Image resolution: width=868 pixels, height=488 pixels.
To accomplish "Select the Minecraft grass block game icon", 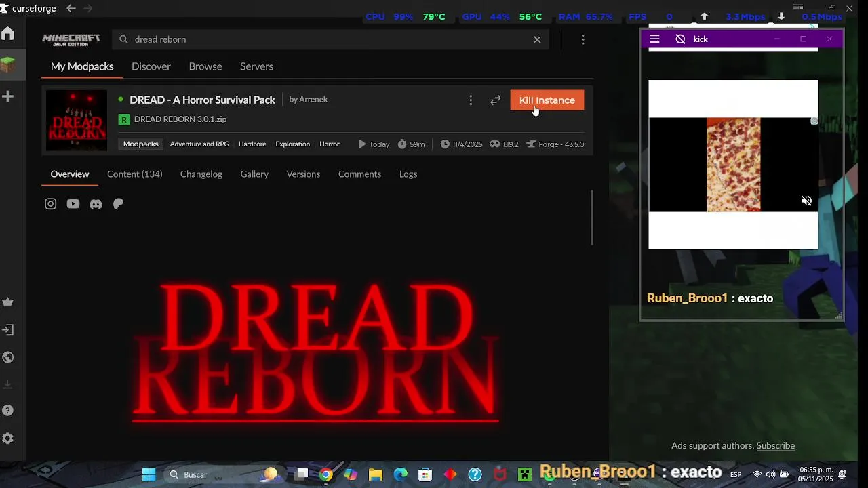I will pos(8,65).
